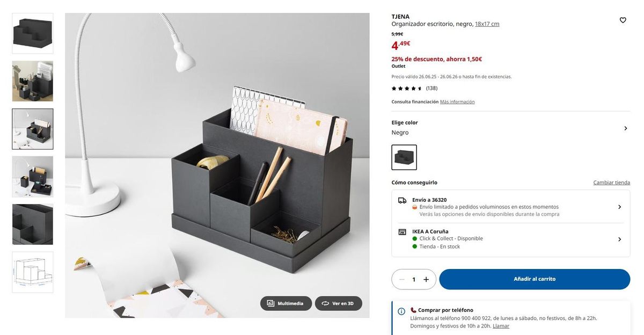Expand IKEA A Coruña store availability chevron
Screen dimensions: 644x335
coord(619,239)
